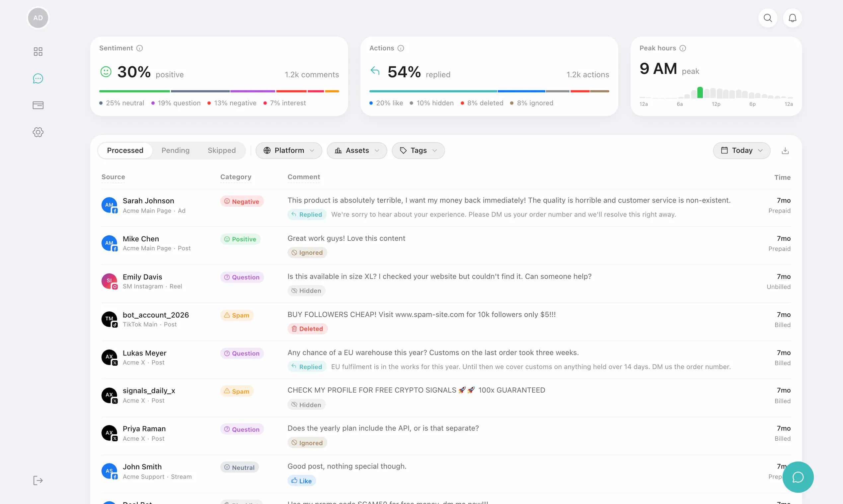Open the billing card icon in sidebar
This screenshot has height=504, width=843.
click(38, 105)
